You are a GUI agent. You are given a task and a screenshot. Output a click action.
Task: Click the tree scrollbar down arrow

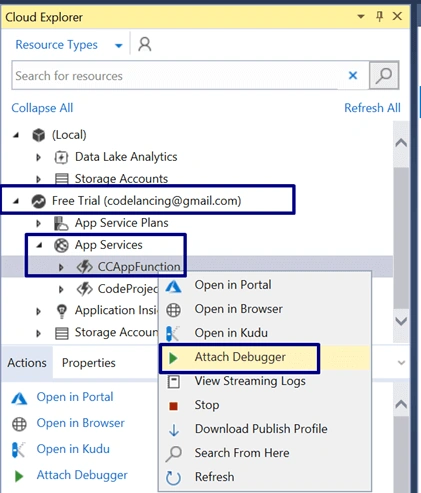point(401,321)
